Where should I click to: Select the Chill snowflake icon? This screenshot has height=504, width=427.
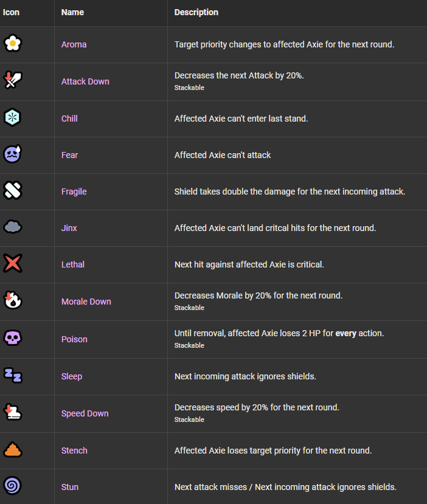click(13, 117)
